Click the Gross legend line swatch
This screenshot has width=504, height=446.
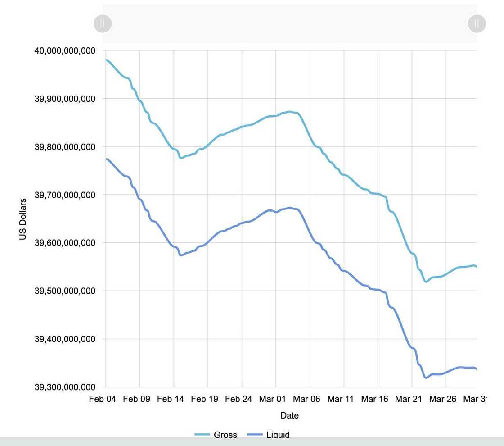click(x=202, y=435)
